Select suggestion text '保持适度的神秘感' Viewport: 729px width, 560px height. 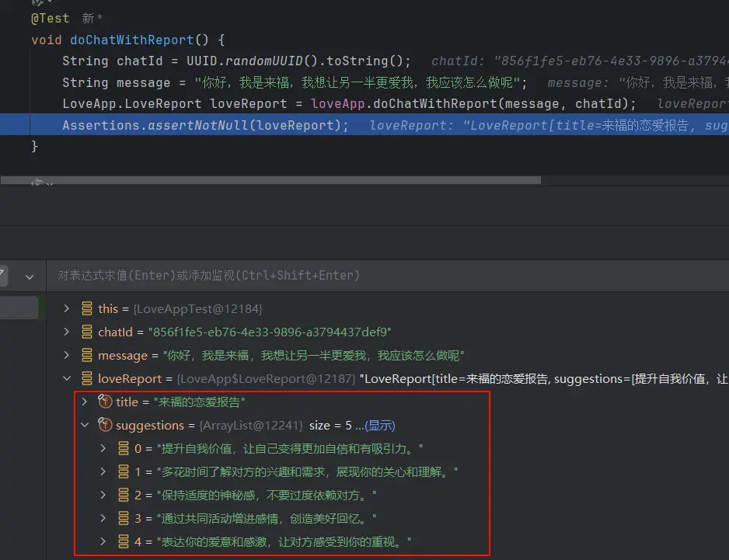point(208,496)
